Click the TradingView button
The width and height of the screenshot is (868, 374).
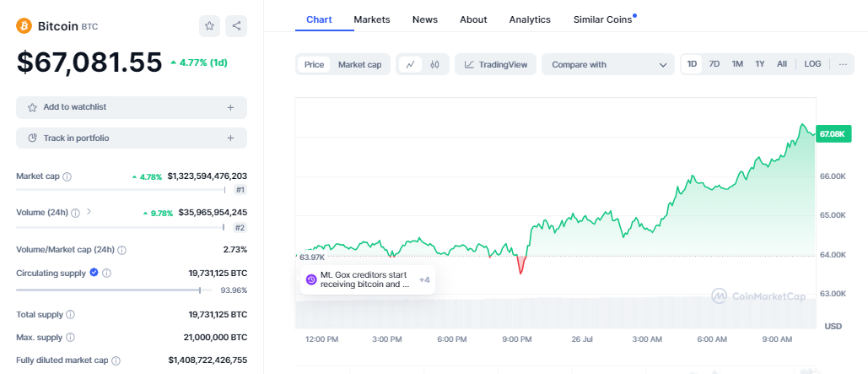click(496, 64)
